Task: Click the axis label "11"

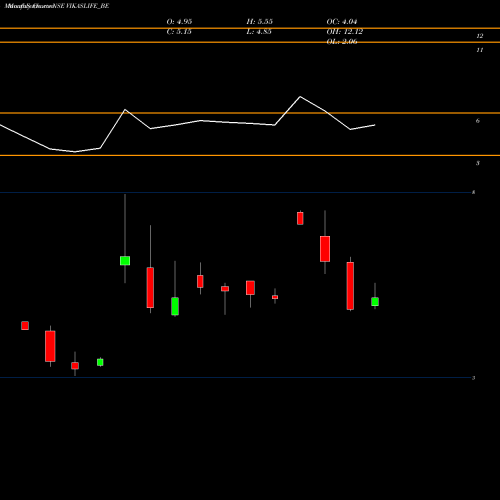Action: (x=480, y=50)
